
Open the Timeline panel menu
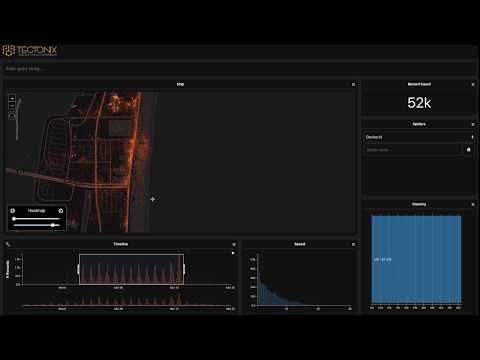tap(234, 244)
